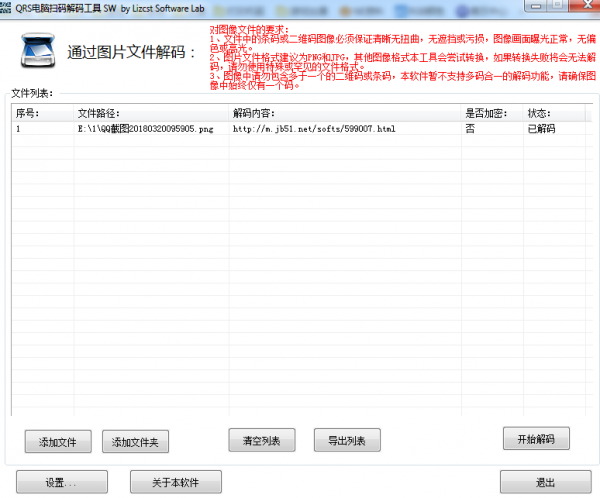Select file path E:\1\QQ截图20180320095905.png
This screenshot has width=600, height=498.
click(x=145, y=129)
